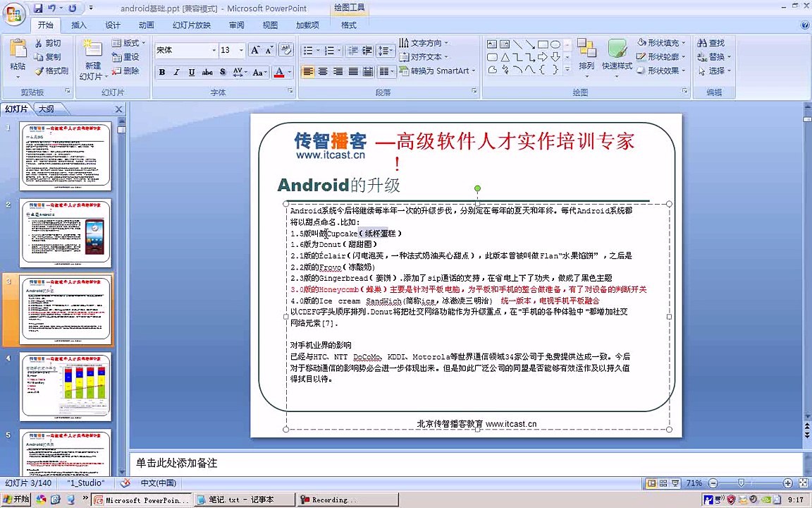Open the Select (选择) menu
The width and height of the screenshot is (812, 508).
(714, 71)
